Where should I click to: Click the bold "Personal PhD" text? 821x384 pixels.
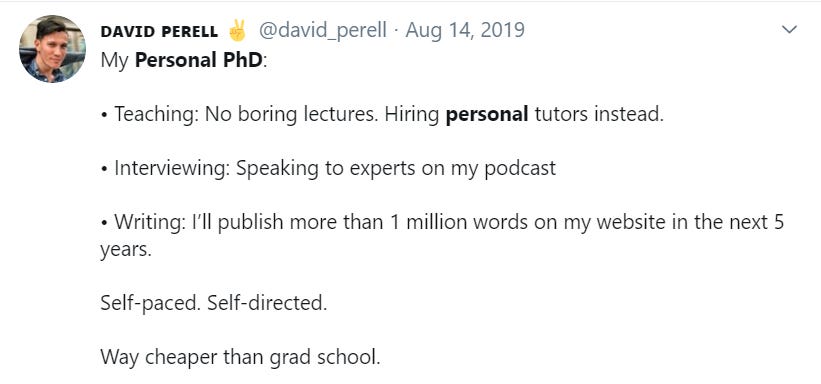click(198, 60)
